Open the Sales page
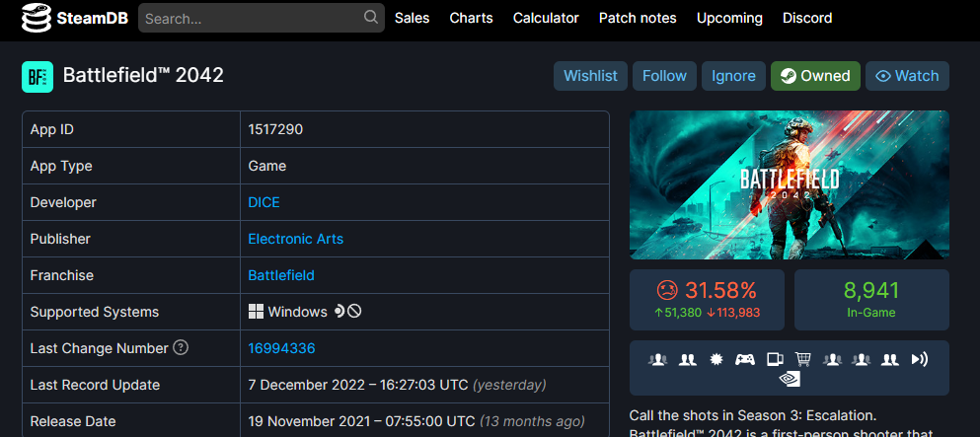The height and width of the screenshot is (437, 980). (412, 18)
